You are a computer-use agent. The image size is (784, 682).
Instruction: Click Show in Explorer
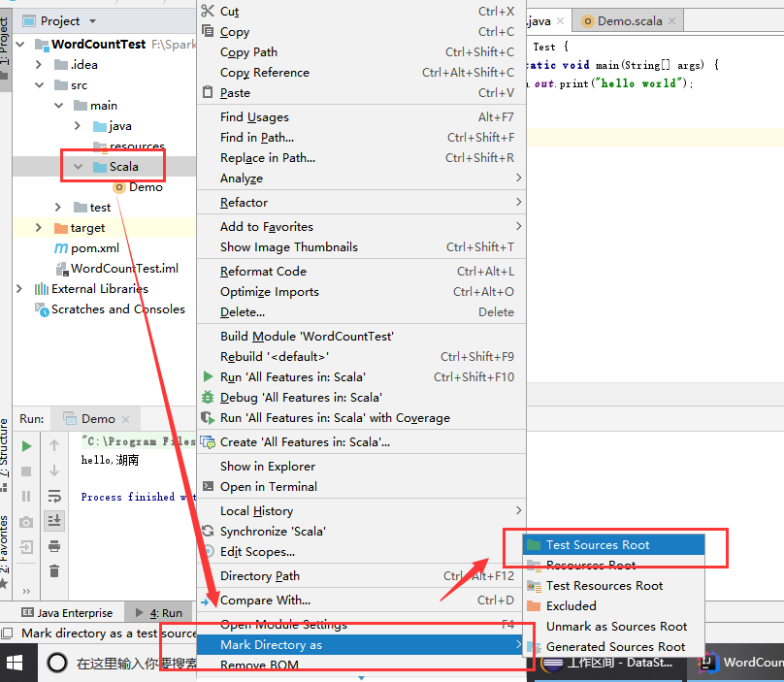tap(362, 466)
